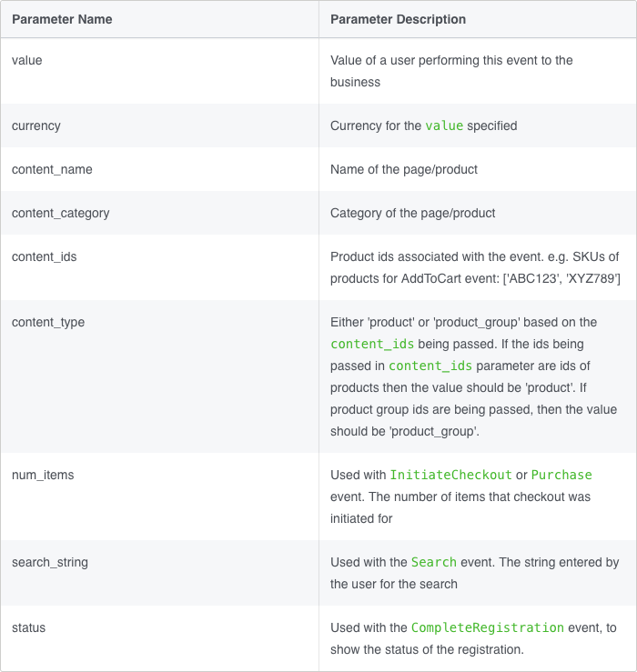Click the "search_string" parameter name

50,562
